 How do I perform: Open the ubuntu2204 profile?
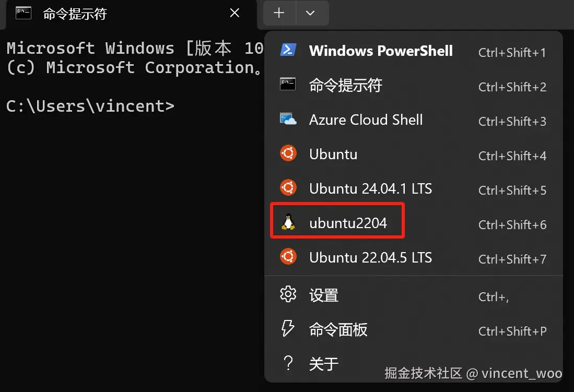pos(348,223)
